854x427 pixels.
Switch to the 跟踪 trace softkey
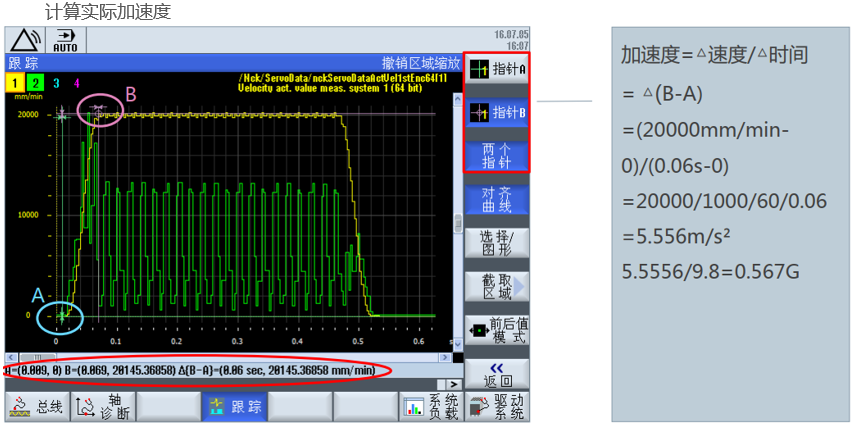(x=234, y=406)
